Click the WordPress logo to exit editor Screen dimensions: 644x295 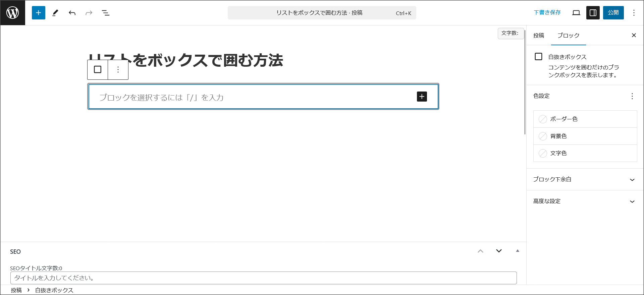coord(13,13)
